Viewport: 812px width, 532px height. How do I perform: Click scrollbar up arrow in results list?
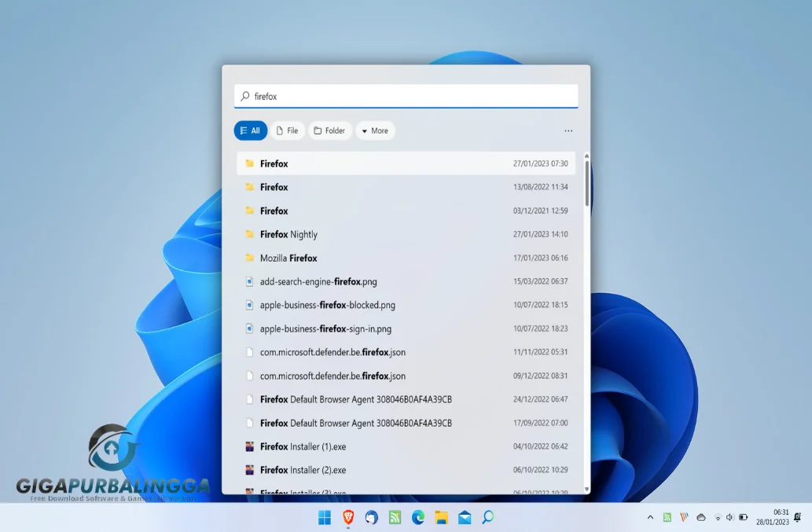point(586,156)
